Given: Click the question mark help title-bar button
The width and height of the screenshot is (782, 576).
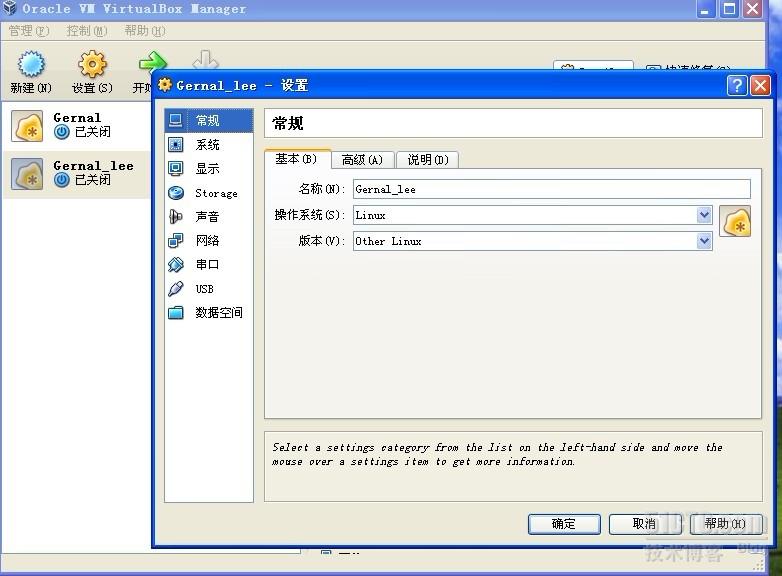Looking at the screenshot, I should (737, 85).
